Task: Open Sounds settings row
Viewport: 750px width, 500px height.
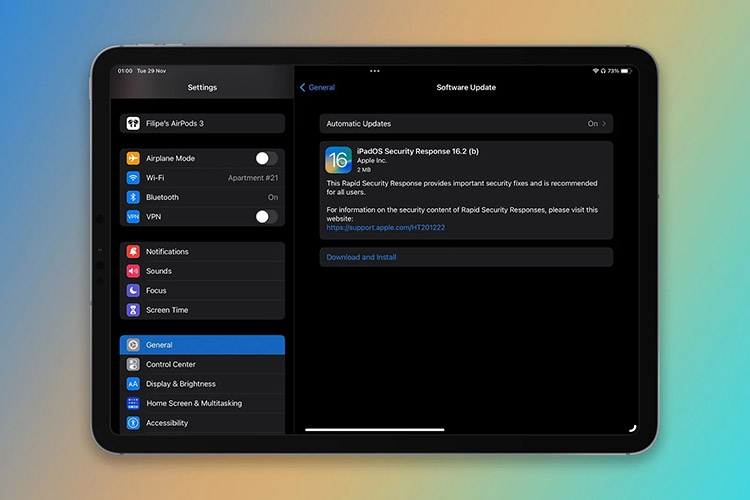Action: [x=202, y=271]
